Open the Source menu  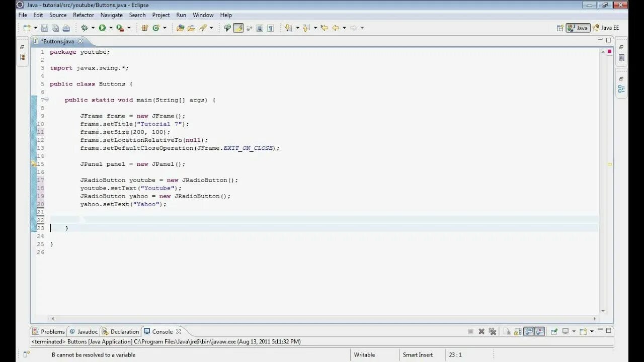[x=58, y=15]
